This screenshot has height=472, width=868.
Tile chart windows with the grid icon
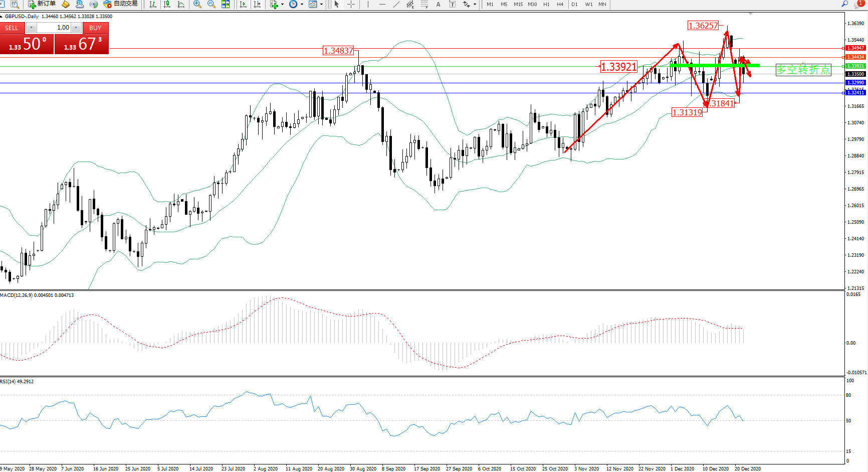(x=226, y=4)
